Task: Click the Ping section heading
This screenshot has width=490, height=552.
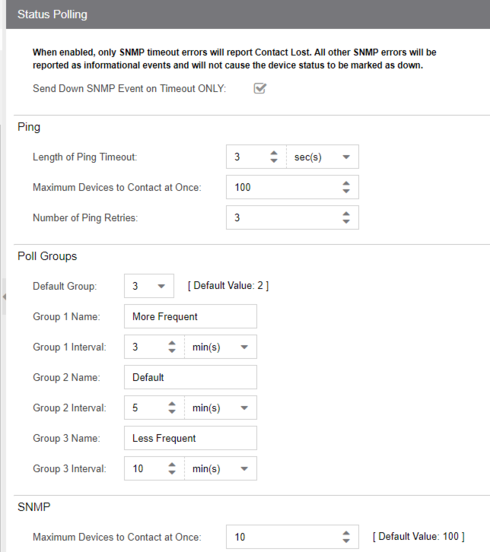Action: (x=29, y=127)
